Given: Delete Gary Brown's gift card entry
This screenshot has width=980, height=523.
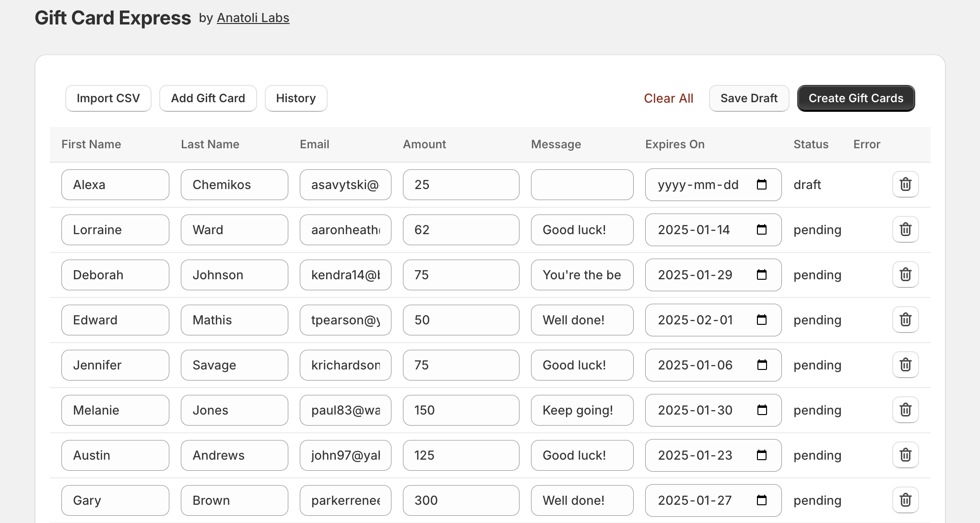Looking at the screenshot, I should pos(906,500).
